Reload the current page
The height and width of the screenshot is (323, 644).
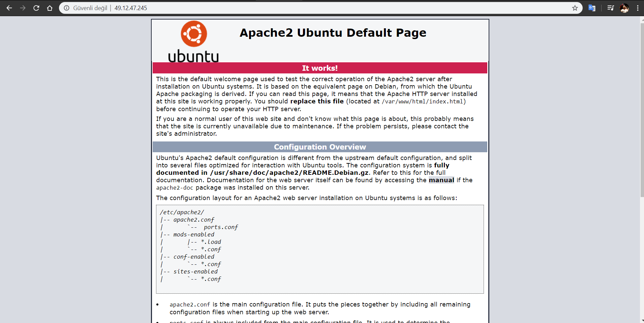pos(36,8)
